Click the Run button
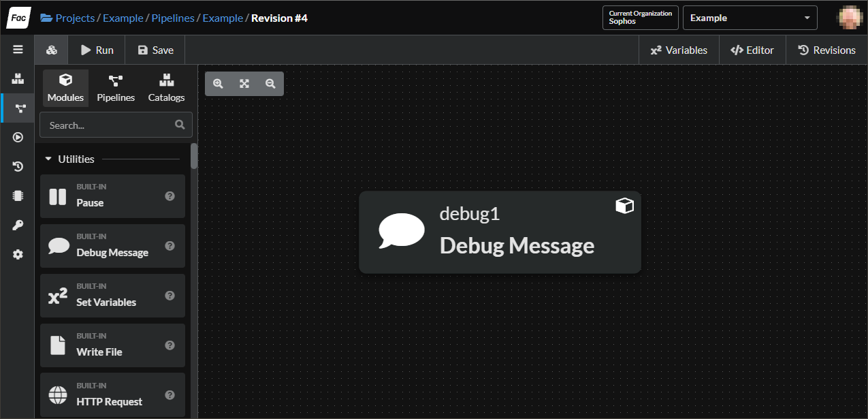This screenshot has height=419, width=868. coord(97,50)
